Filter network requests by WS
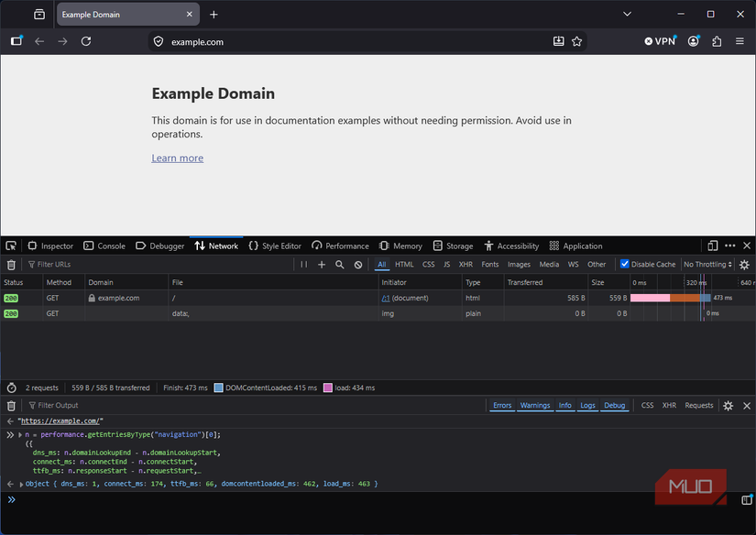Screen dimensions: 756x535 pyautogui.click(x=574, y=264)
